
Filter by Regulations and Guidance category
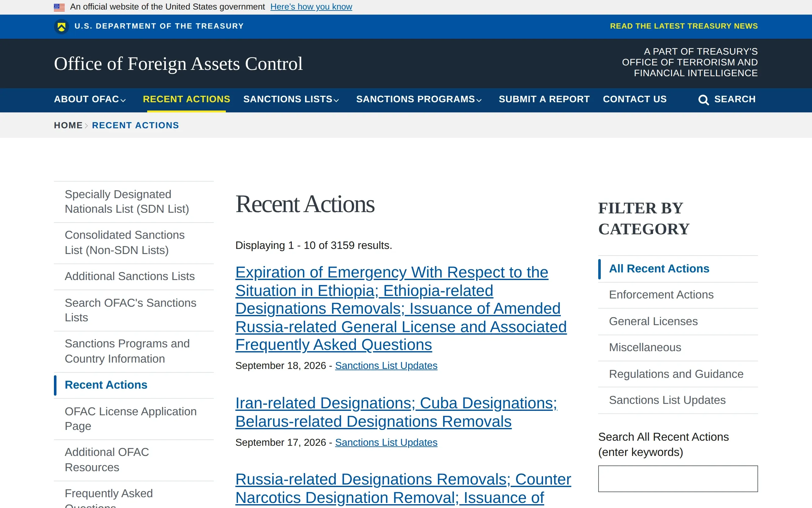pyautogui.click(x=678, y=374)
